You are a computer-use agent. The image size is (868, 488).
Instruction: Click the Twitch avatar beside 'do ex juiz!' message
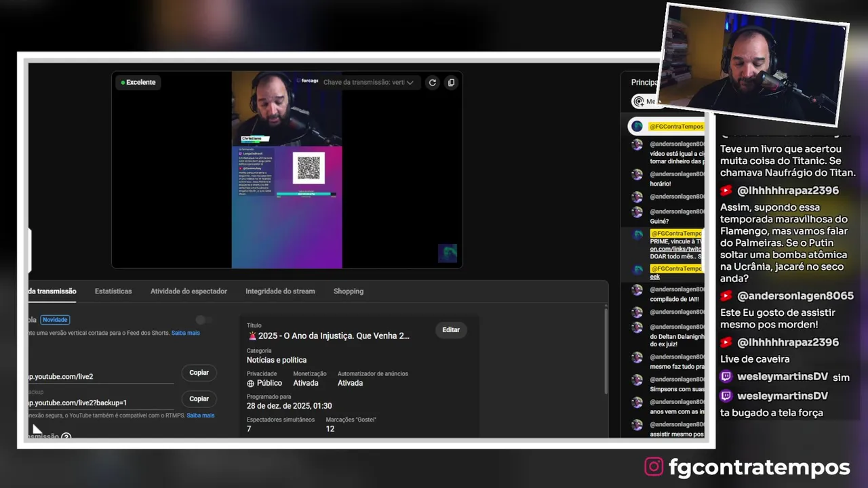(637, 327)
